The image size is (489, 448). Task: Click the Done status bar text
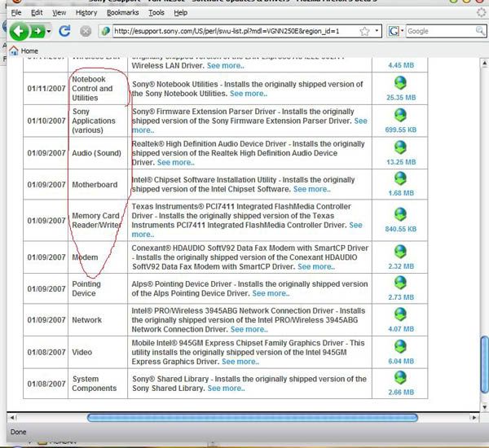(x=19, y=432)
